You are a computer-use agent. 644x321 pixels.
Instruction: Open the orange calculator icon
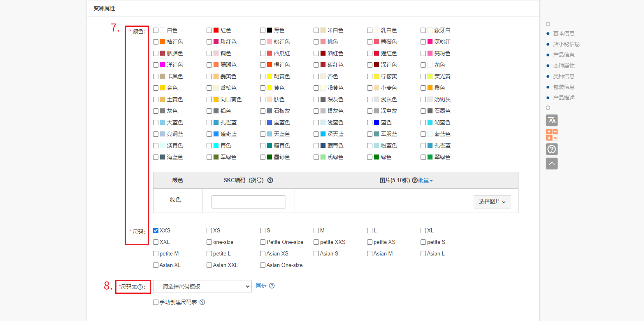pyautogui.click(x=552, y=135)
